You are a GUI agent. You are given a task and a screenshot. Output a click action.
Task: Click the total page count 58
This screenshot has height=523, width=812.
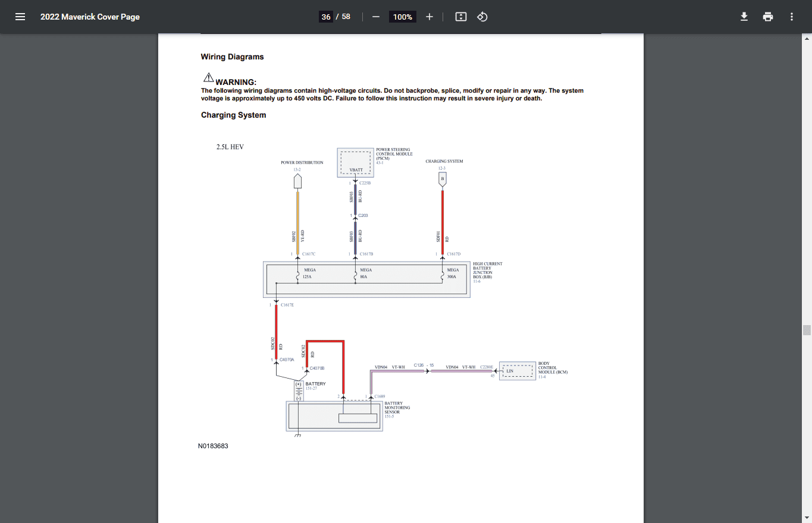coord(346,17)
